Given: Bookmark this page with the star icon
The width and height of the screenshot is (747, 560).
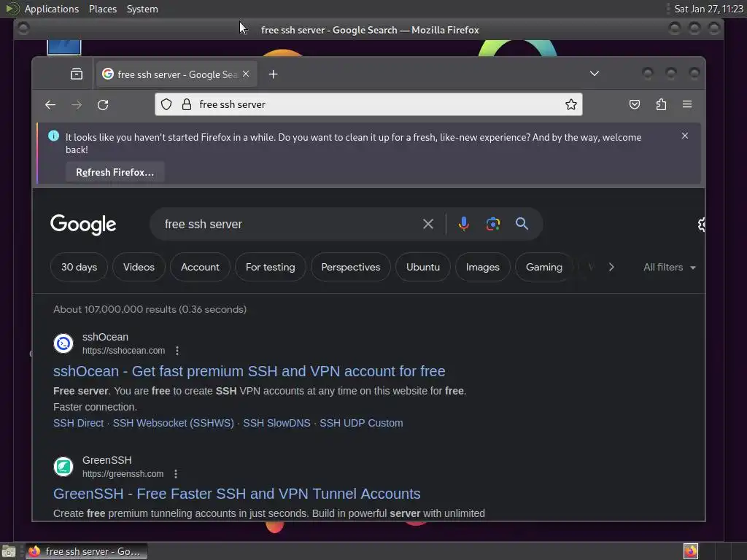Looking at the screenshot, I should (x=571, y=104).
